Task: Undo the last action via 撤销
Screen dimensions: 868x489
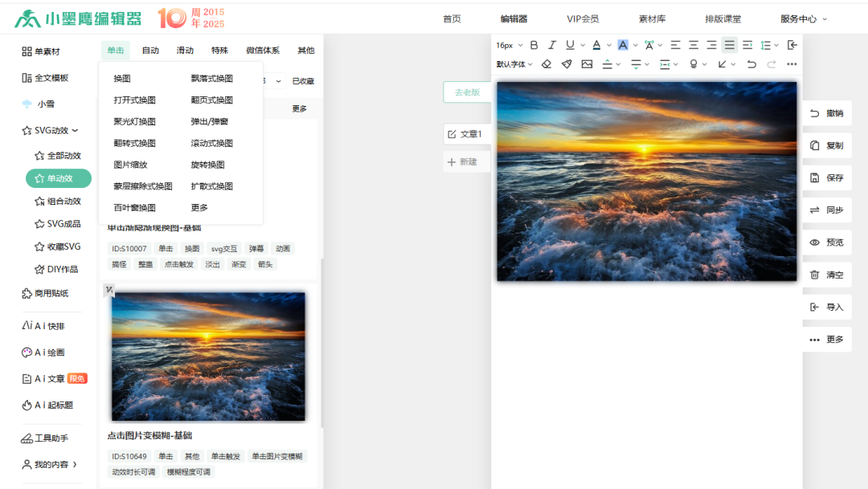Action: click(x=828, y=113)
